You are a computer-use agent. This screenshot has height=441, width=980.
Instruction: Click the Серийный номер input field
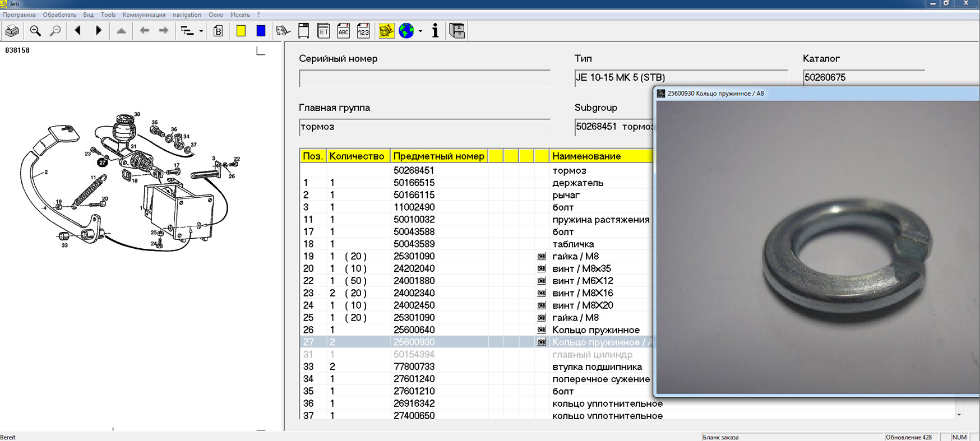tap(424, 78)
